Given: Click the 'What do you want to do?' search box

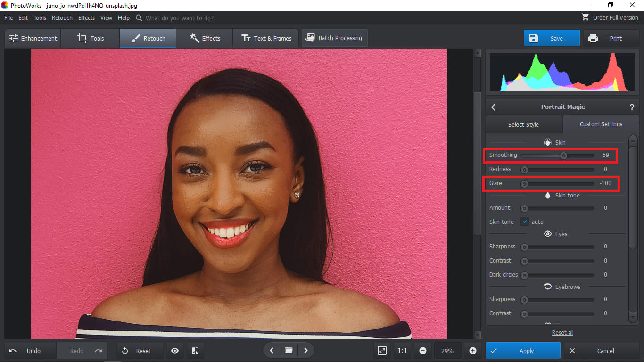Looking at the screenshot, I should click(x=180, y=18).
